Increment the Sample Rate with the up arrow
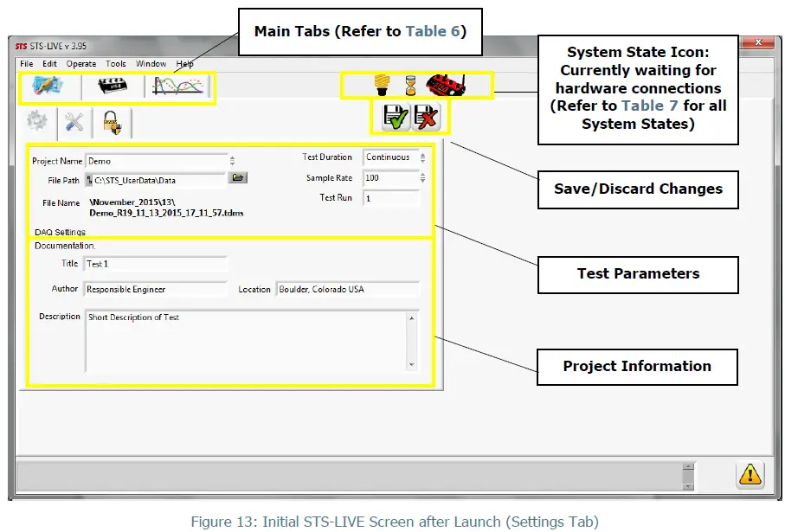The image size is (785, 532). tap(422, 174)
